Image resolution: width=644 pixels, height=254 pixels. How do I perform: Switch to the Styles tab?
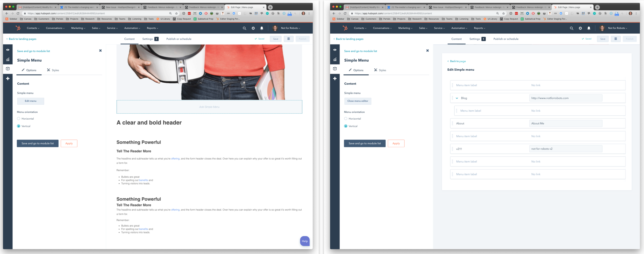pos(53,70)
